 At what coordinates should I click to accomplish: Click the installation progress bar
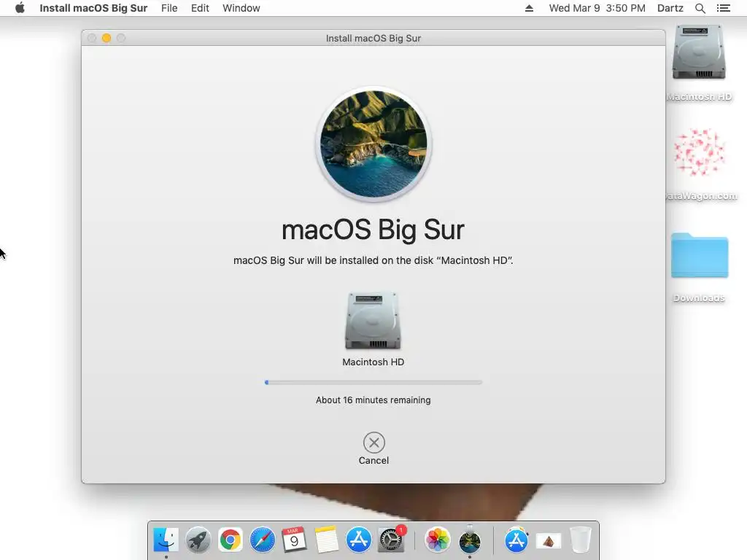(x=373, y=382)
